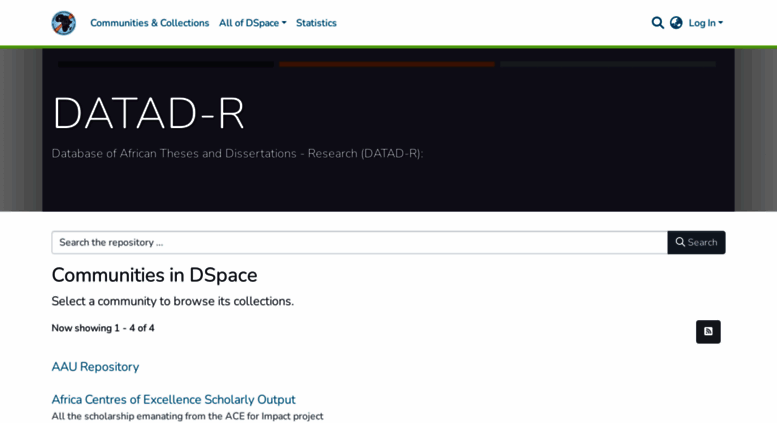Click the previous slide gradient area
This screenshot has height=423, width=777.
coord(21,130)
